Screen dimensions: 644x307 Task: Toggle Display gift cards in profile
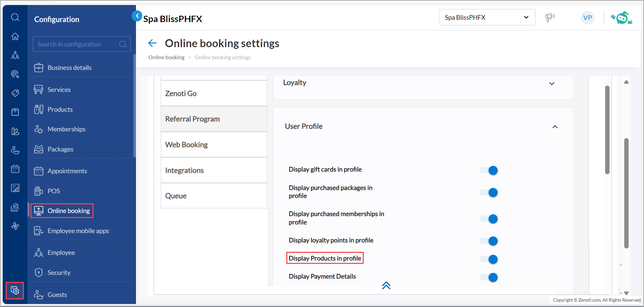[x=489, y=170]
